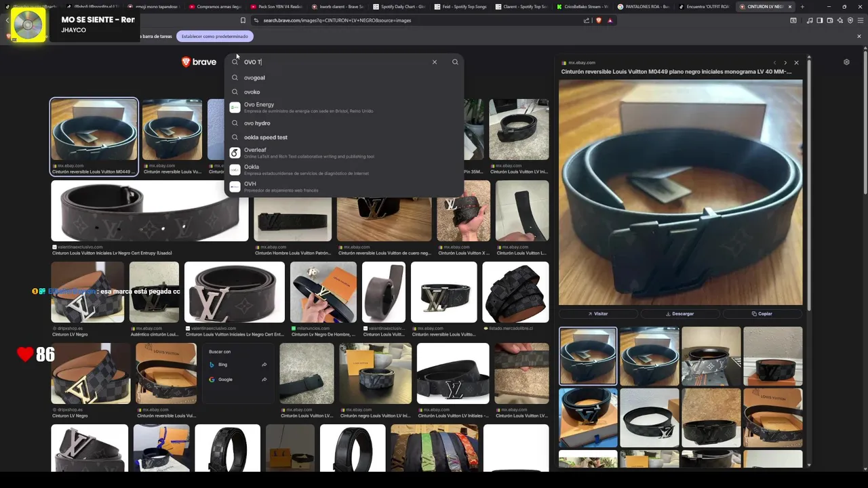Dismiss the default browser info bar
Image resolution: width=868 pixels, height=488 pixels.
(859, 36)
